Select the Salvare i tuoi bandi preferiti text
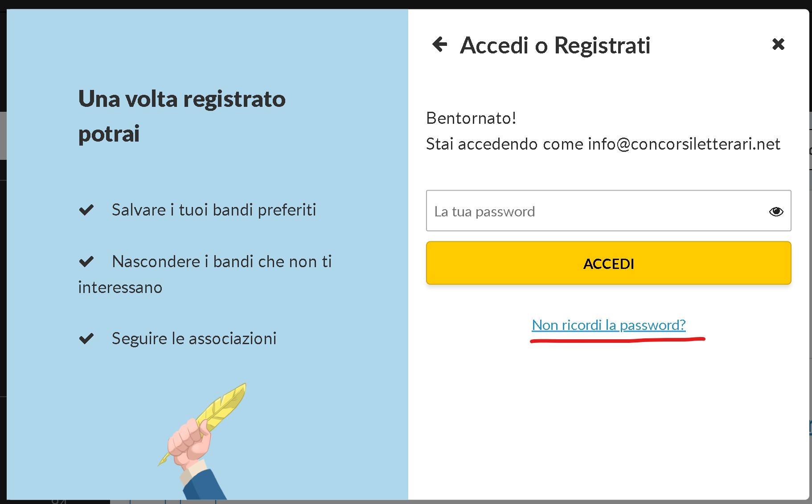The image size is (812, 504). point(214,210)
